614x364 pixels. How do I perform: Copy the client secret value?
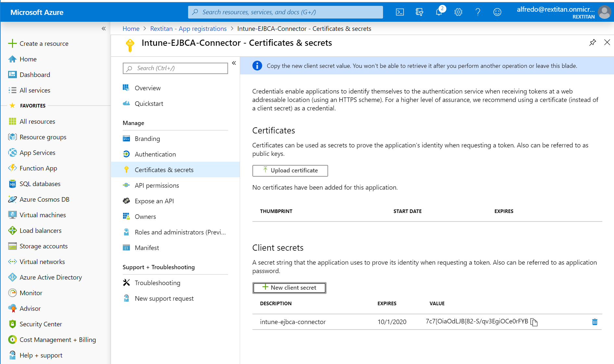pos(534,322)
